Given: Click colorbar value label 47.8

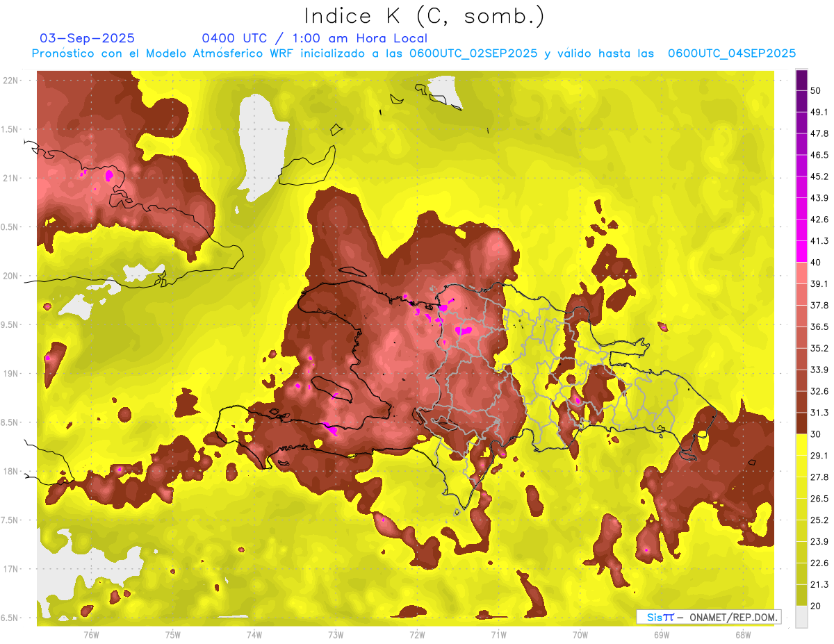Looking at the screenshot, I should (819, 133).
